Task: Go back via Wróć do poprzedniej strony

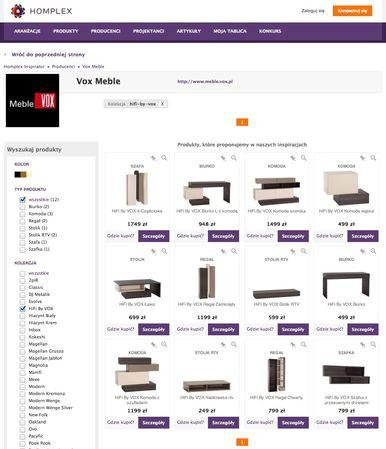Action: click(x=48, y=54)
